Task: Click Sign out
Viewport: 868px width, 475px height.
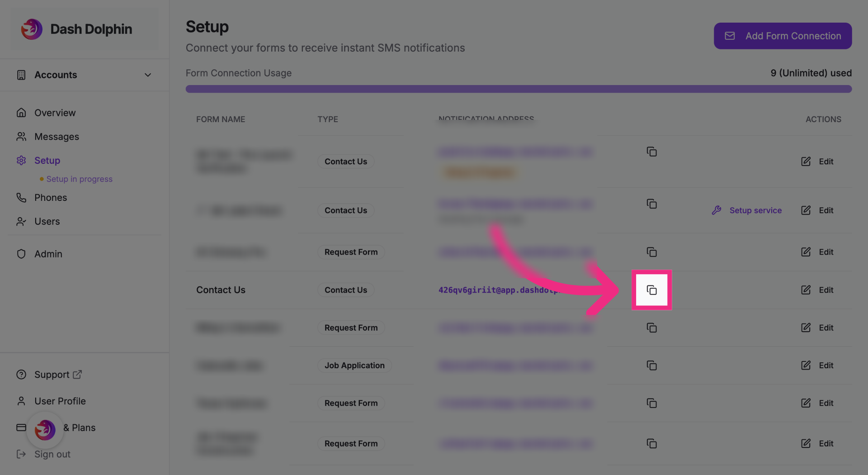Action: point(52,454)
